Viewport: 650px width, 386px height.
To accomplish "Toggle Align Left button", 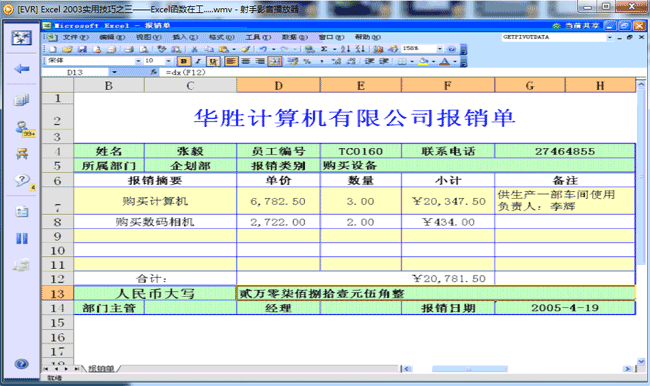I will 231,61.
